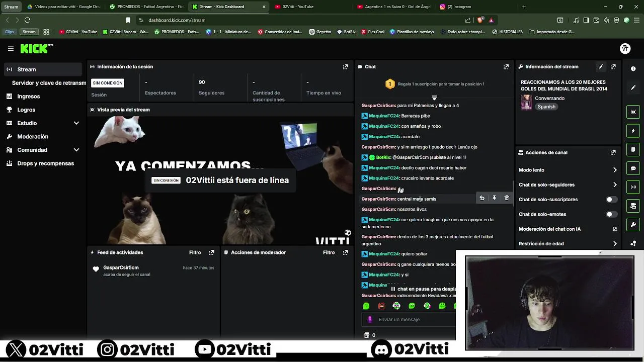Toggle the chat bubble icon in right sidebar

pos(633,168)
